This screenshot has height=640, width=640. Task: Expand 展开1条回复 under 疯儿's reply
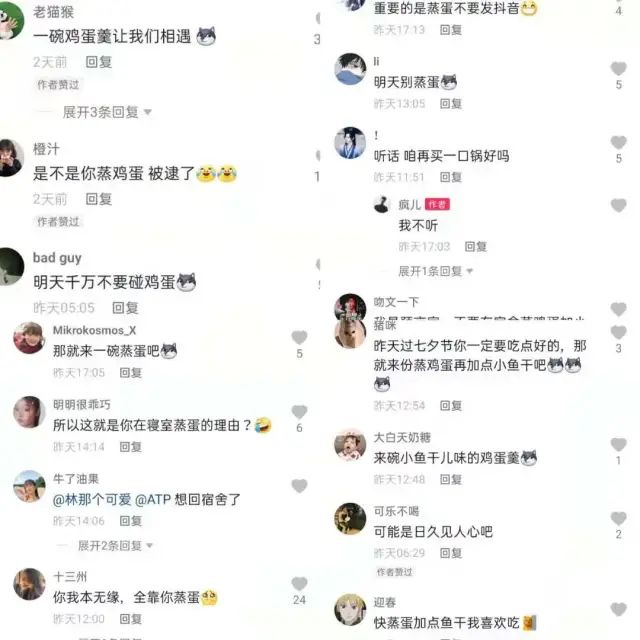[435, 271]
